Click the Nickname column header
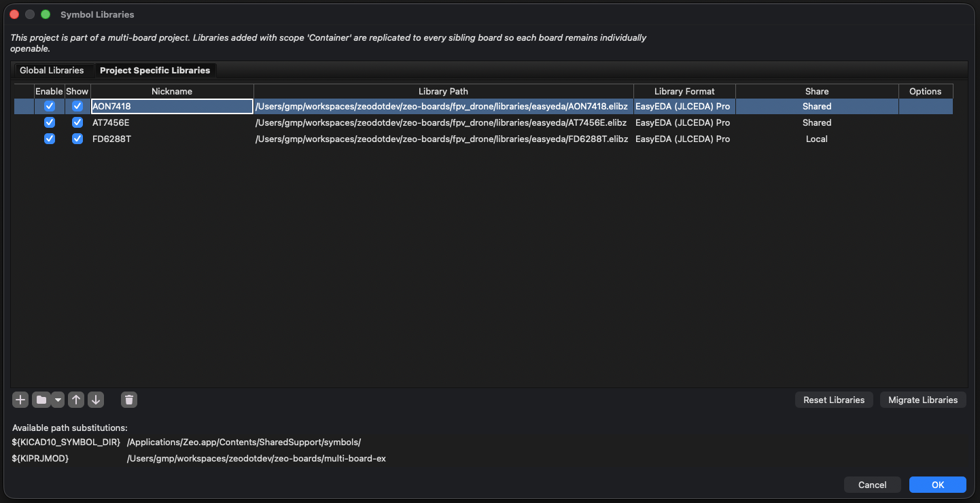This screenshot has height=503, width=980. (x=172, y=91)
